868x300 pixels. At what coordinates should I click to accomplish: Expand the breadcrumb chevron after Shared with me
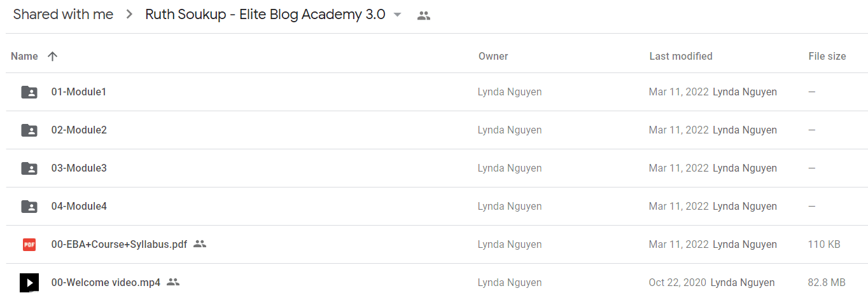pyautogui.click(x=129, y=15)
